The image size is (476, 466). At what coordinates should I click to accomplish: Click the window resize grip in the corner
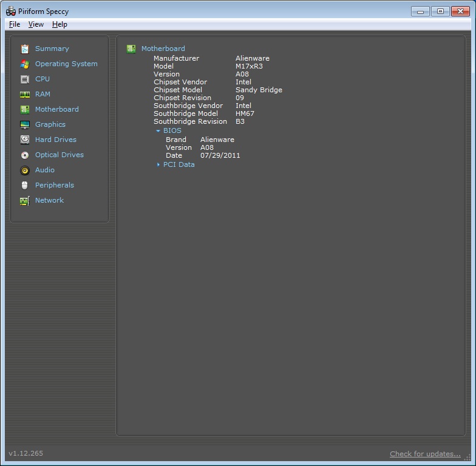coord(467,458)
